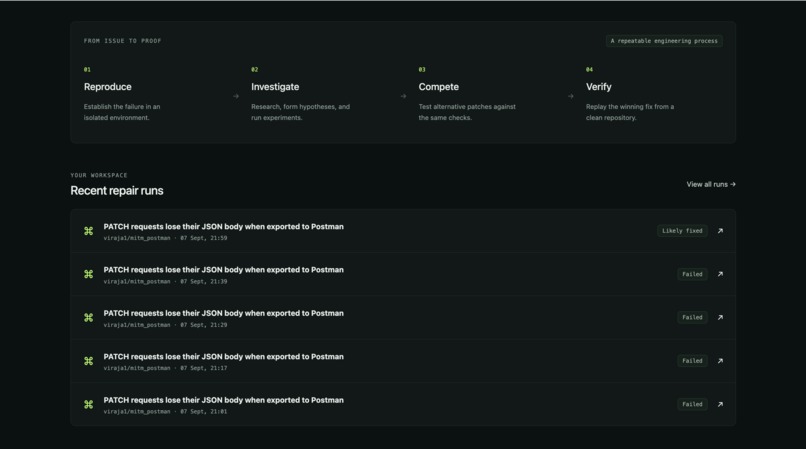Open the PATCH requests run titled at 21:39
Screen dimensions: 806x449
tap(224, 270)
